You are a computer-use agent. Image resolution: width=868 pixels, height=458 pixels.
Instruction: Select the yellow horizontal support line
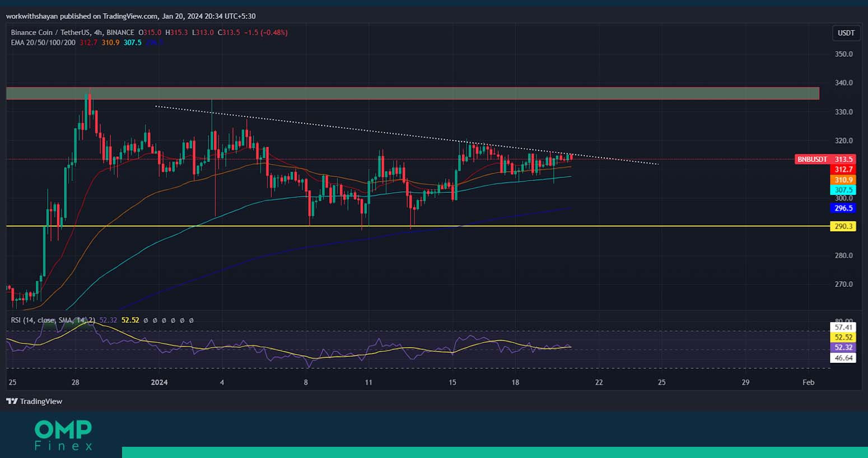tap(417, 226)
